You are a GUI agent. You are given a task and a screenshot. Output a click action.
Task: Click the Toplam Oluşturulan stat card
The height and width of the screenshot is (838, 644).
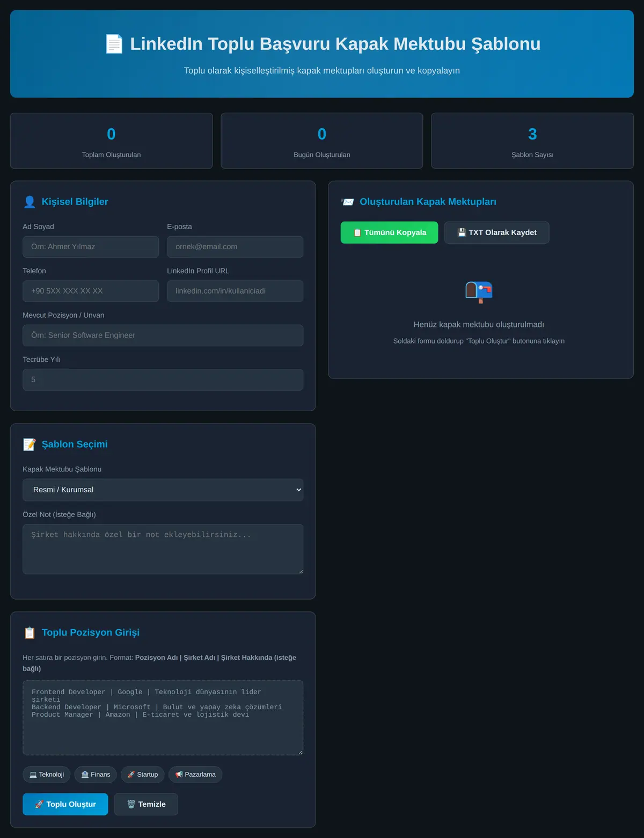point(111,141)
